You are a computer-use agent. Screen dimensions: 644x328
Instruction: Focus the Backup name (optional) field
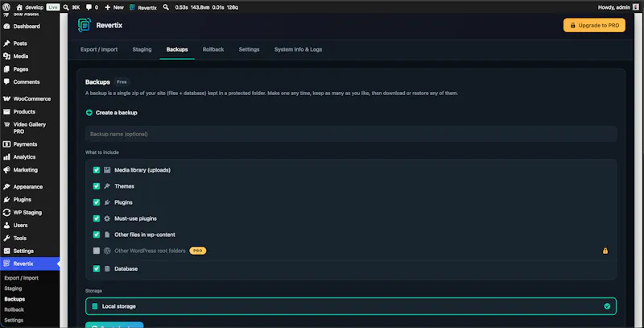click(351, 134)
